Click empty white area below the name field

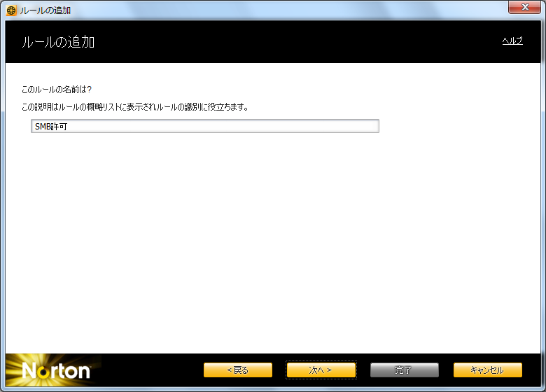pos(273,238)
